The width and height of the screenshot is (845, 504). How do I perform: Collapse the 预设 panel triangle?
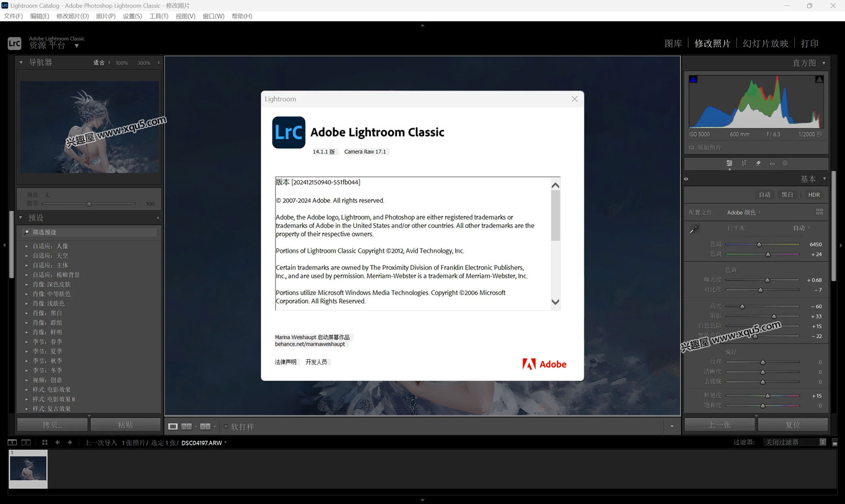click(21, 218)
